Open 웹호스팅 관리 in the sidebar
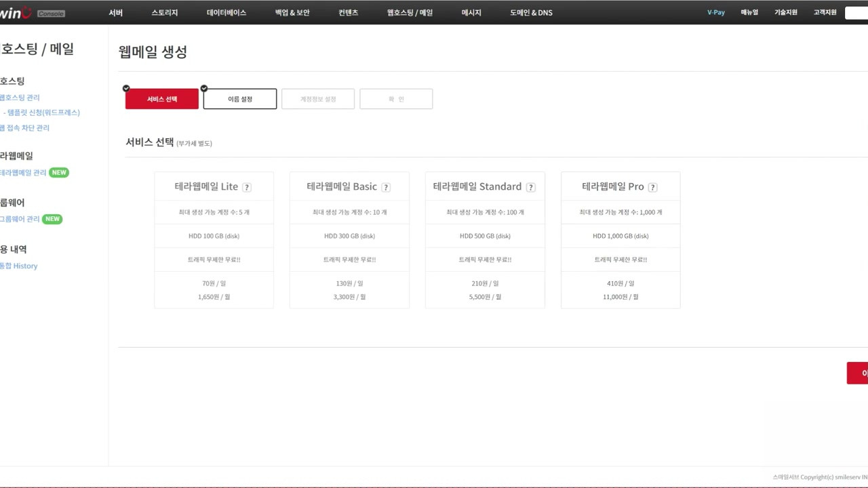 point(20,98)
